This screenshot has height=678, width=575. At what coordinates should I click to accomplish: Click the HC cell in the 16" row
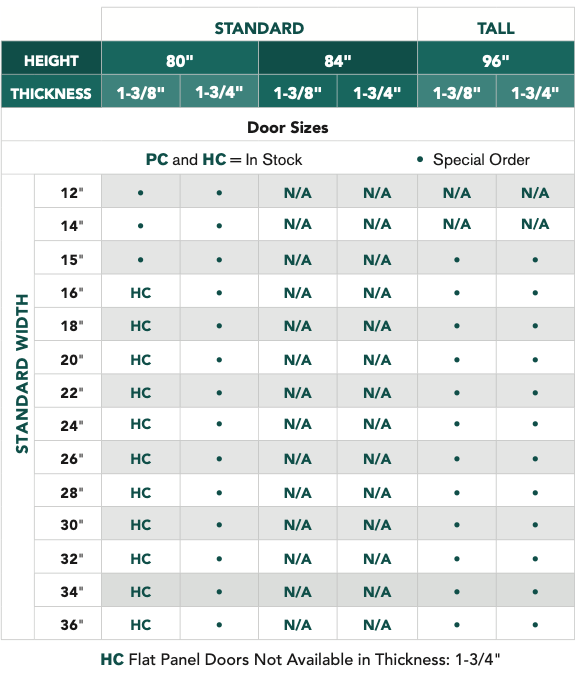[x=141, y=293]
